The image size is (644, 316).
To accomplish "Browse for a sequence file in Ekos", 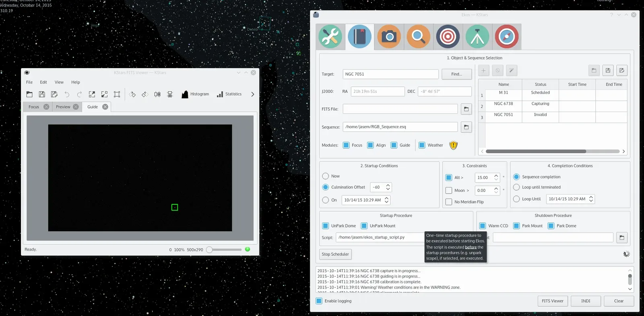I will pos(466,127).
